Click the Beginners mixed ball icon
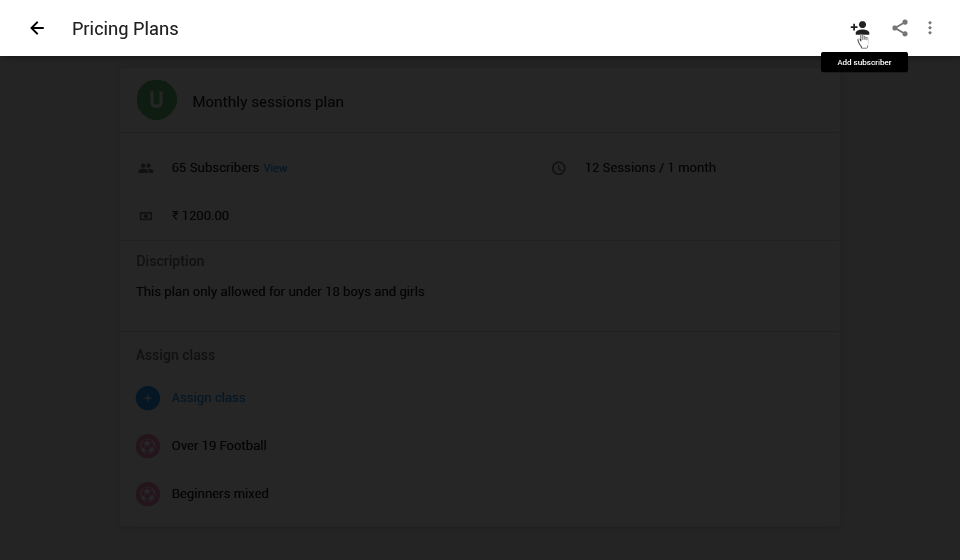960x560 pixels. click(148, 494)
